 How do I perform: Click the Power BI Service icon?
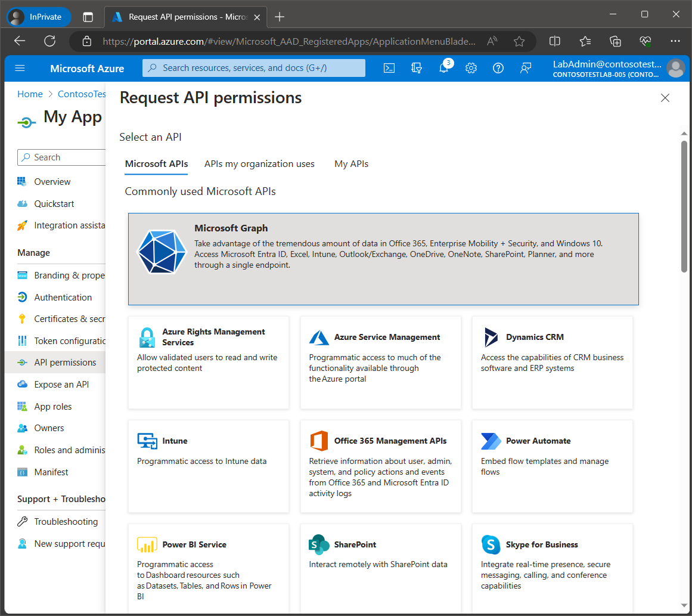coord(147,544)
